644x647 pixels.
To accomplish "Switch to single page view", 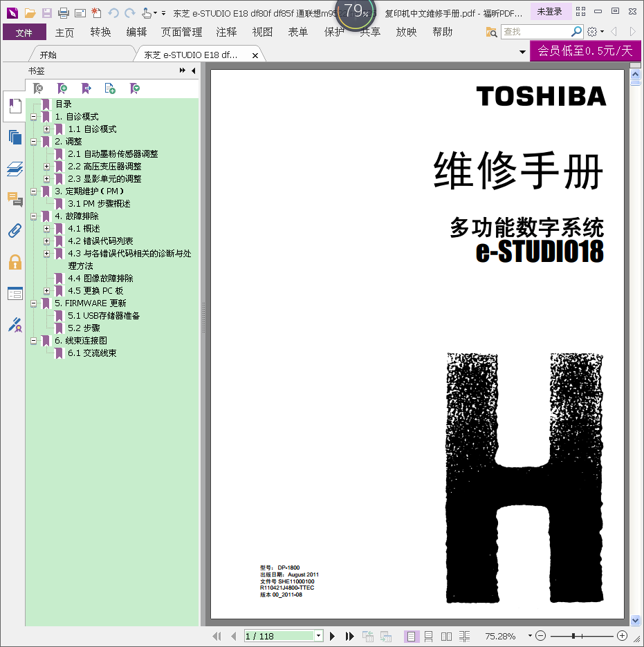I will coord(411,636).
